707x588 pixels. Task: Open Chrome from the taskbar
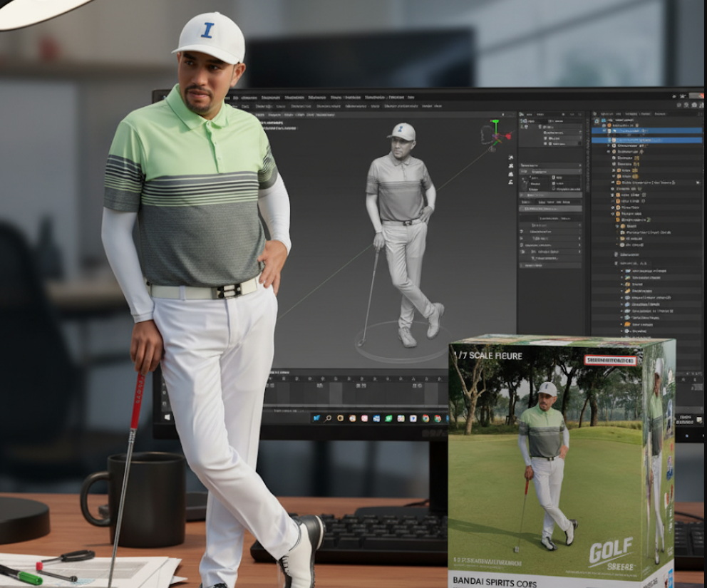pyautogui.click(x=425, y=418)
